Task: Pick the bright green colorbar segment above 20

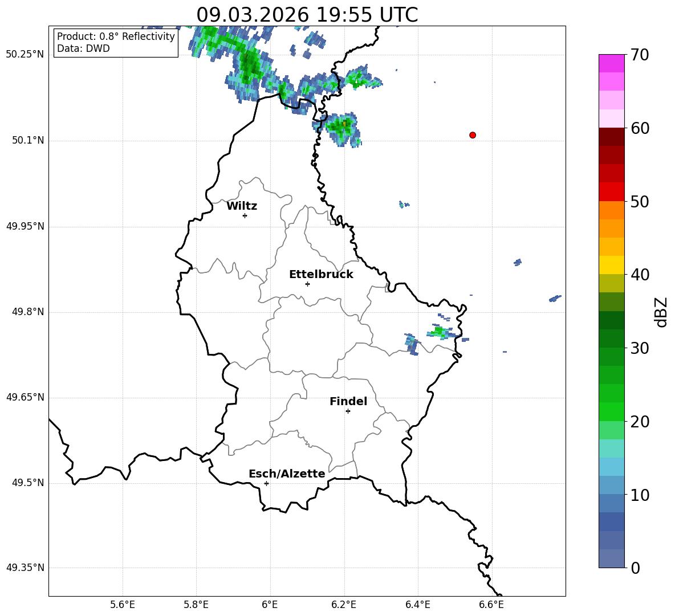Action: 612,412
